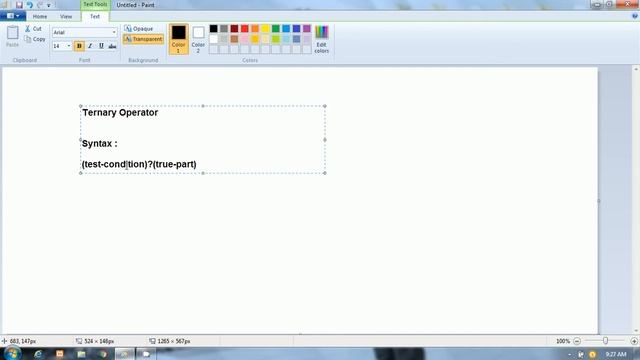Open the Edit colors dialog
This screenshot has width=640, height=360.
(x=321, y=39)
